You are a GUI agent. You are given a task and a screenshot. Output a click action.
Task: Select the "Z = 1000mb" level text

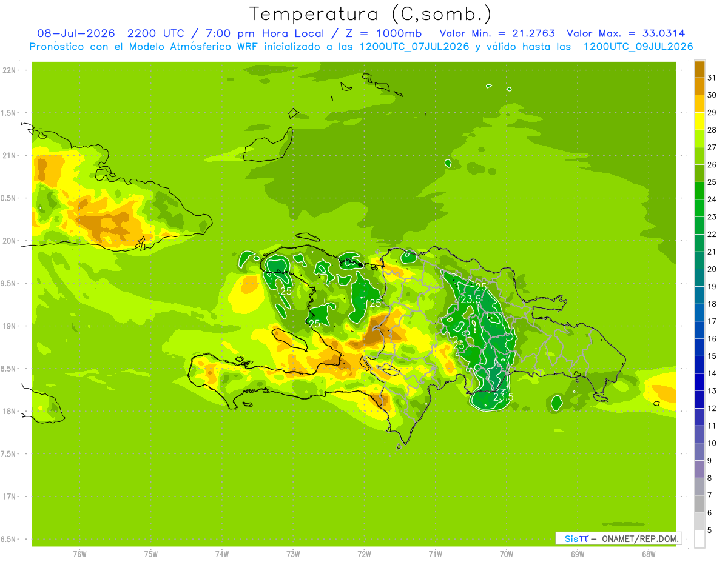[383, 33]
